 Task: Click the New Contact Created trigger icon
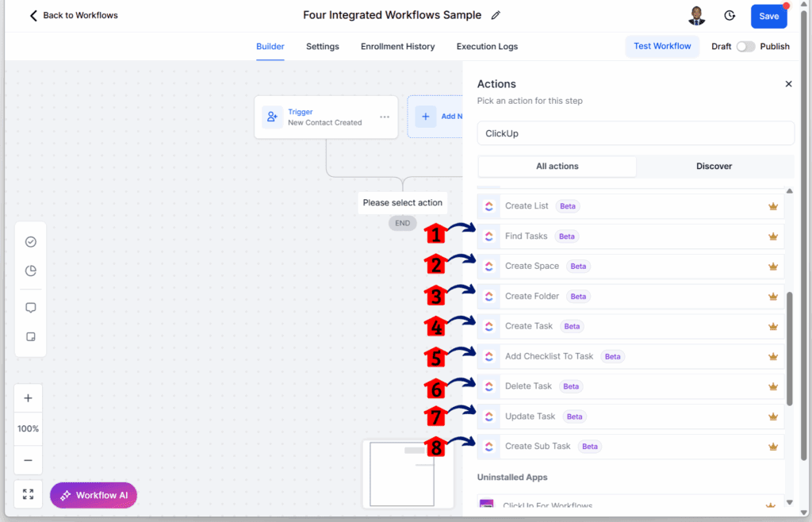pos(273,117)
